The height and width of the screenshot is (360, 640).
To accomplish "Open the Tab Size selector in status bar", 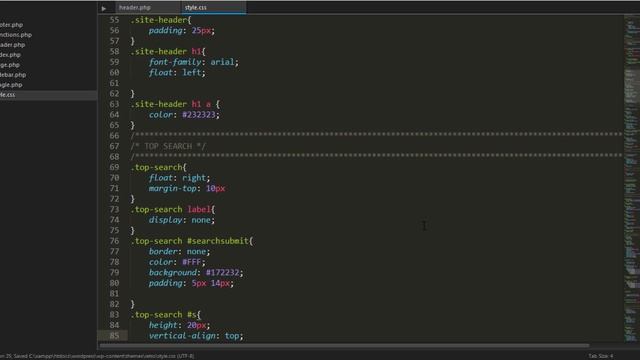I will click(x=600, y=356).
